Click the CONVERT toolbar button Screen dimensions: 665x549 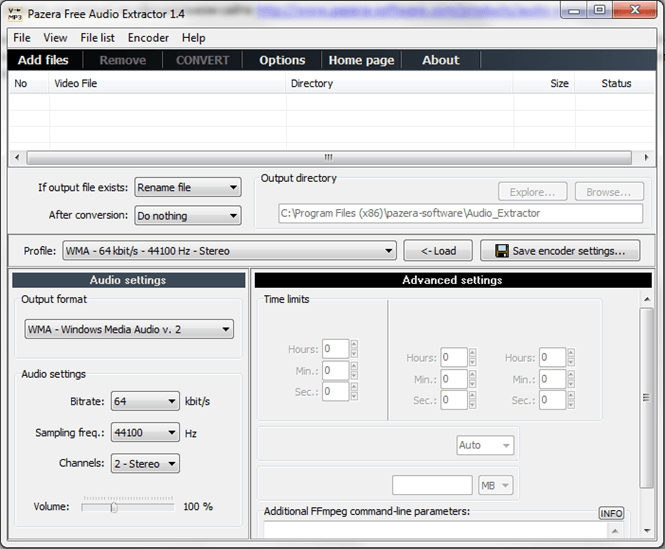point(202,60)
